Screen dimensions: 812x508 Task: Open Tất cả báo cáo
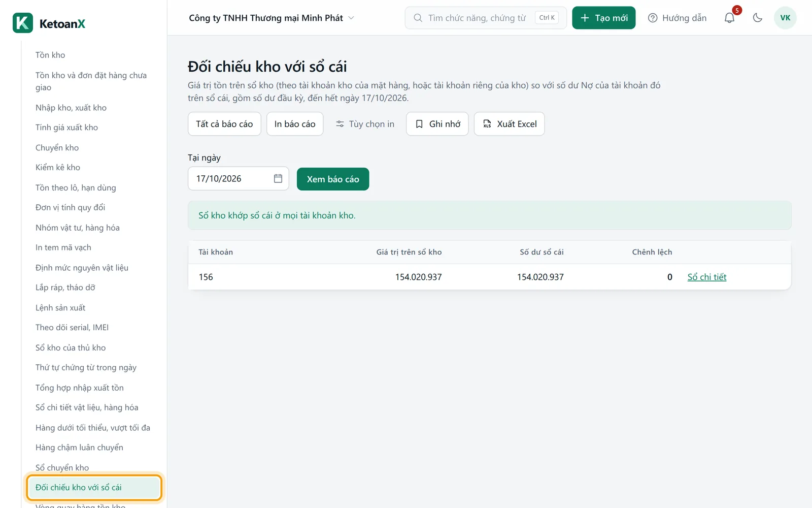tap(224, 124)
